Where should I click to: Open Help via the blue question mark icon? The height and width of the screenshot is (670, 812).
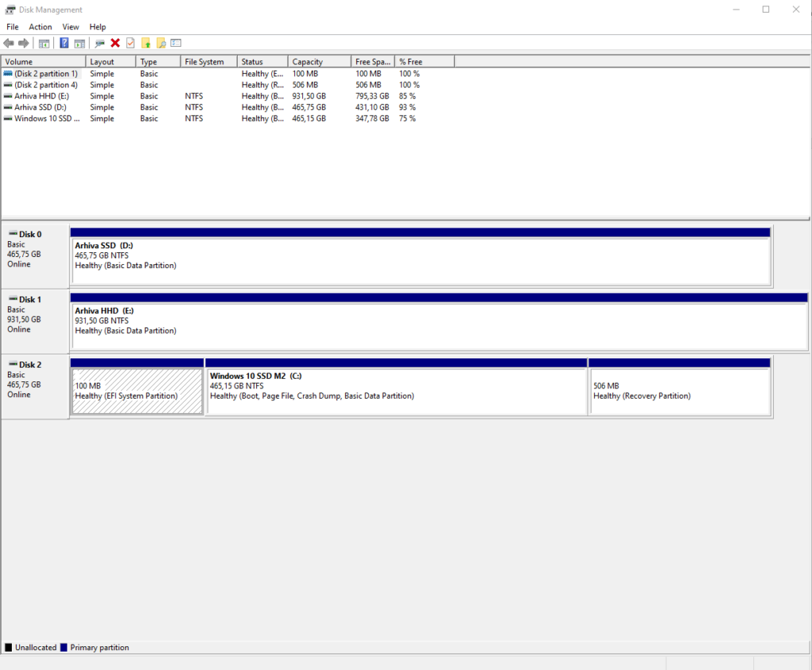pos(64,43)
